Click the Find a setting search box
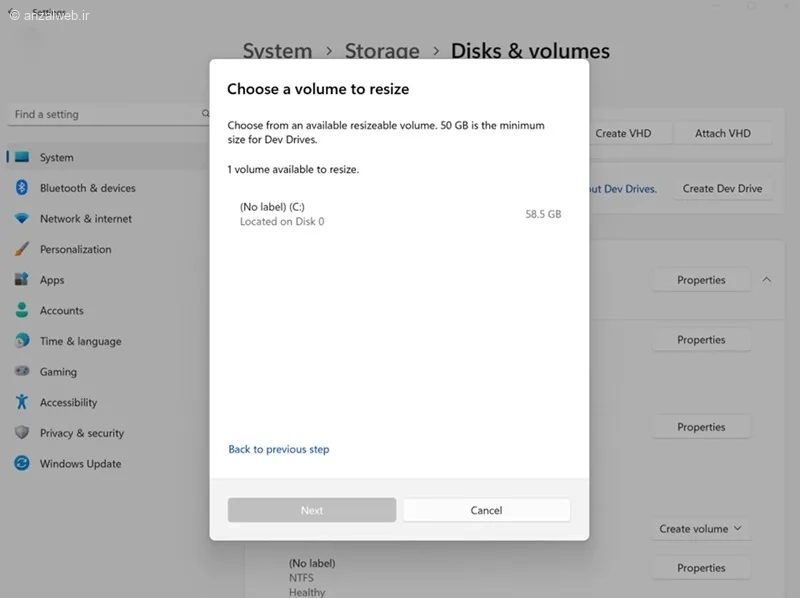Image resolution: width=800 pixels, height=598 pixels. point(108,114)
